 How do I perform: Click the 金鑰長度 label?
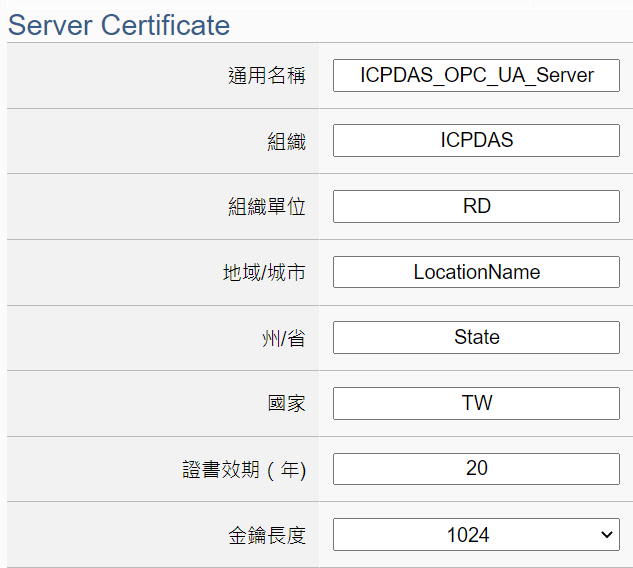pyautogui.click(x=267, y=535)
